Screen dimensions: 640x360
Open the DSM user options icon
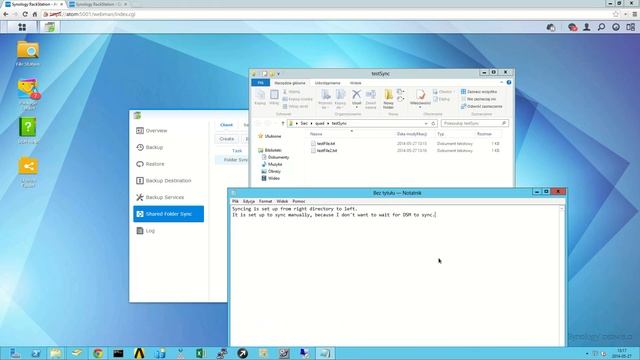587,27
